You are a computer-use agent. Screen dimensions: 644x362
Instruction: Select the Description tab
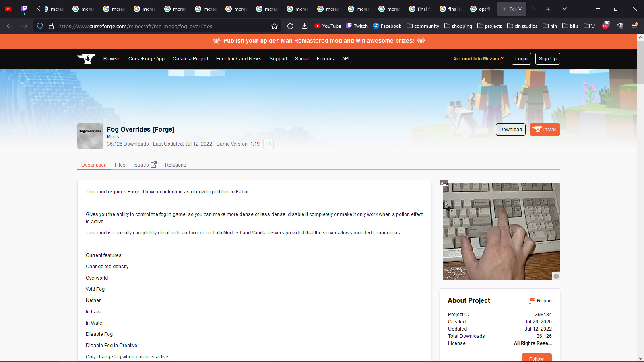click(x=94, y=165)
